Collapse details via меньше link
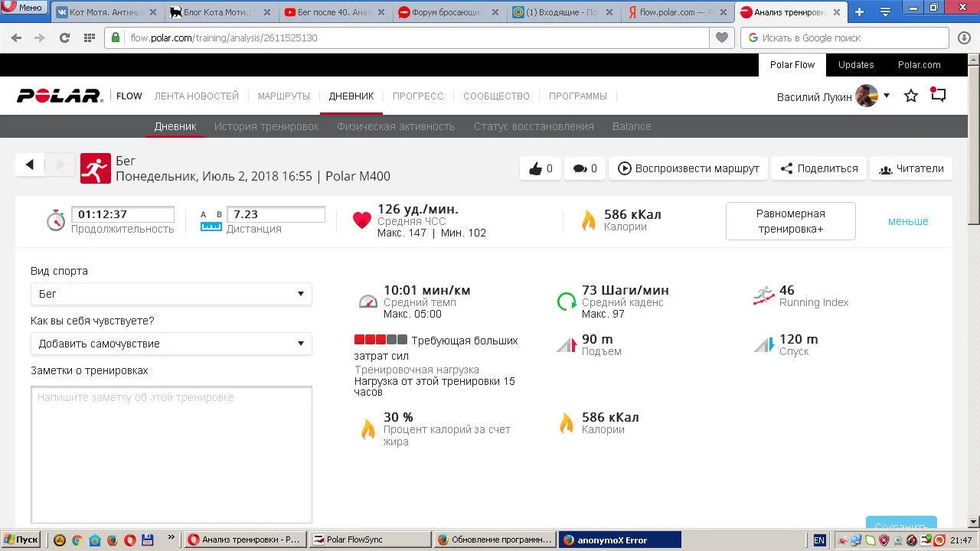The width and height of the screenshot is (980, 551). pyautogui.click(x=908, y=221)
